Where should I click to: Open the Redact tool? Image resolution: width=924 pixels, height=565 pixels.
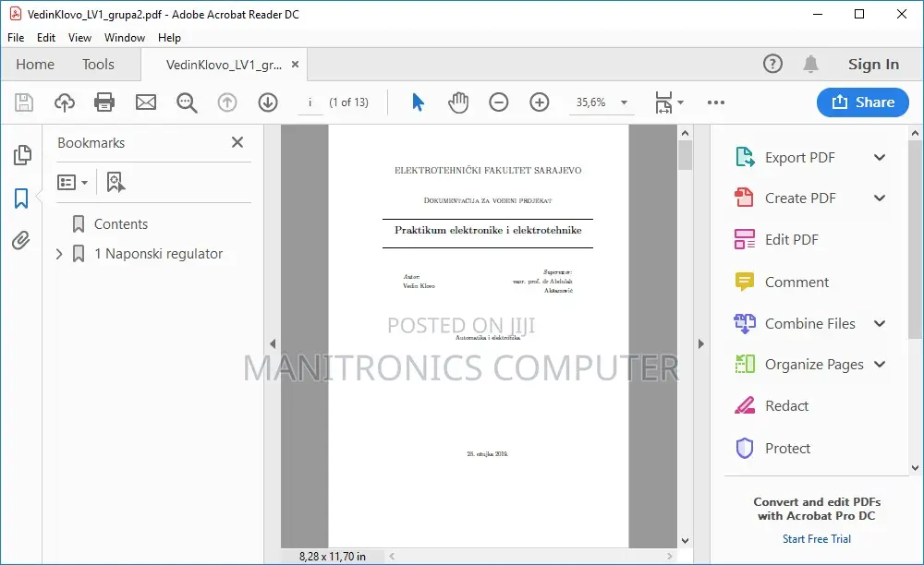tap(787, 405)
